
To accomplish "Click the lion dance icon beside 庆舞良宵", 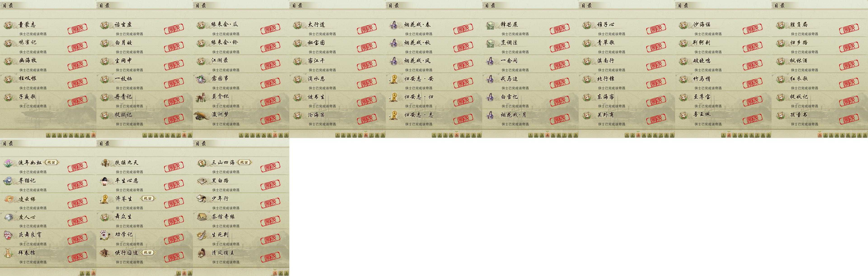I will 8,235.
